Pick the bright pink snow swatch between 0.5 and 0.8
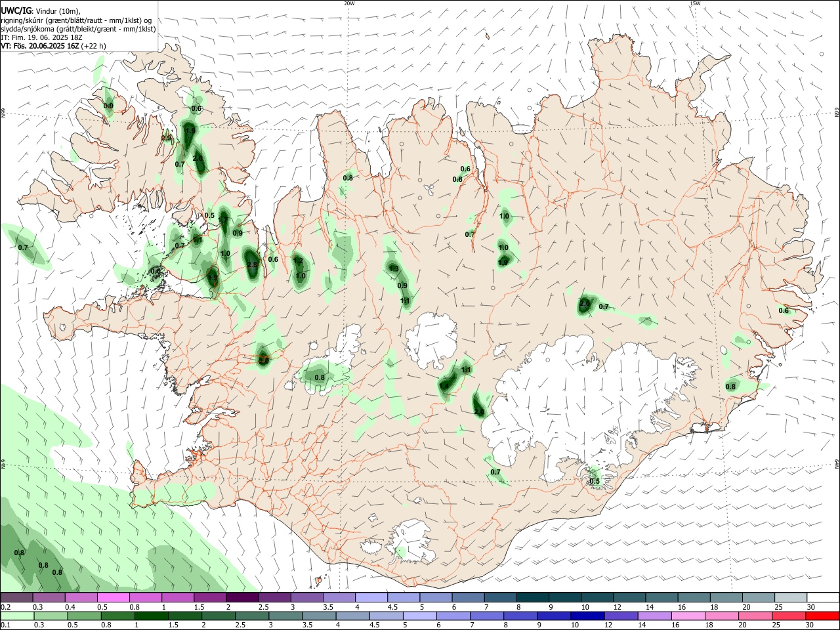 [114, 598]
